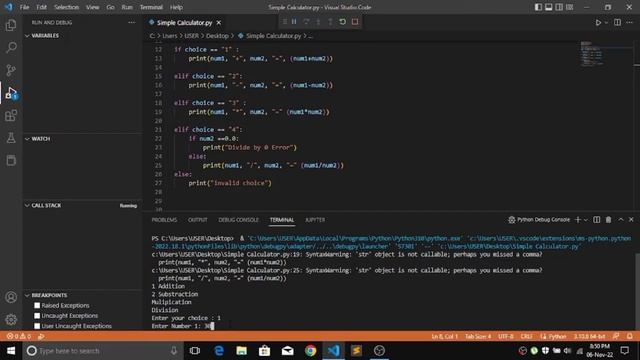This screenshot has height=360, width=640.
Task: Run Python file with play button
Action: pyautogui.click(x=598, y=22)
